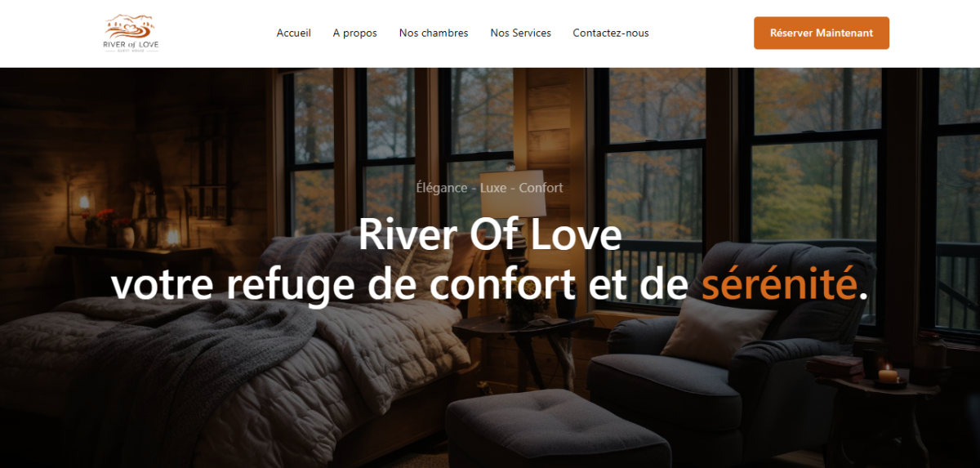Click the knitted gray blanket on the bed
This screenshot has height=468, width=980.
(x=204, y=359)
